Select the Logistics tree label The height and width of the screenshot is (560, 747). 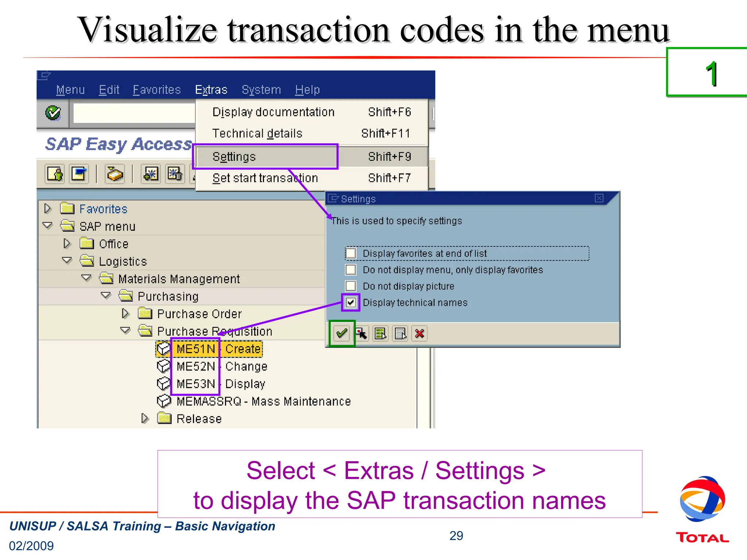(123, 261)
